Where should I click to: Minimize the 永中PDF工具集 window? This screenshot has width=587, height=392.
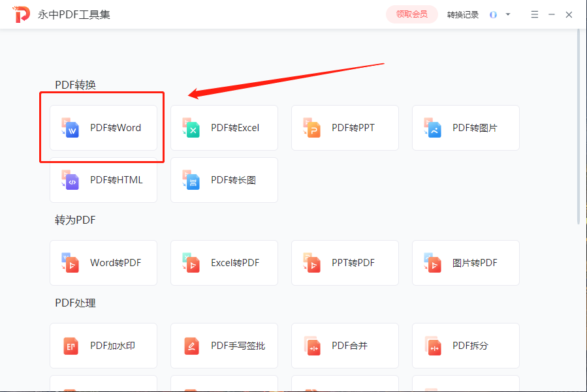[x=552, y=14]
